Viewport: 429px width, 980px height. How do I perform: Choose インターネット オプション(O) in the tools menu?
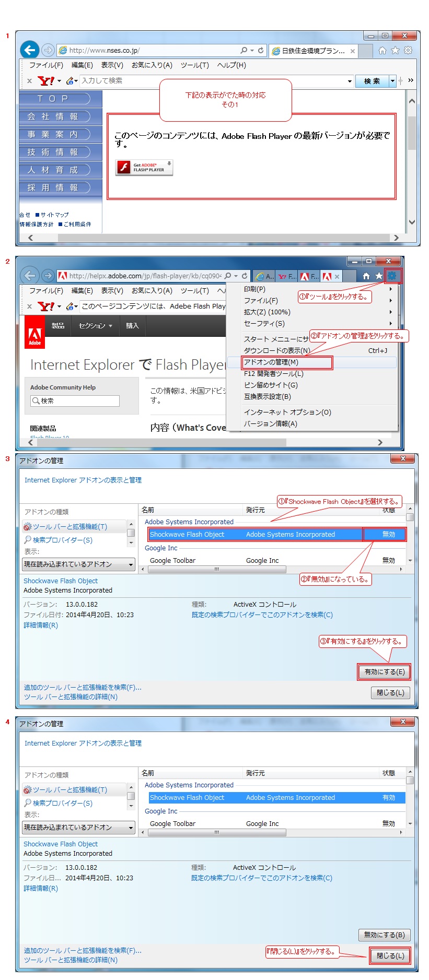coord(311,412)
